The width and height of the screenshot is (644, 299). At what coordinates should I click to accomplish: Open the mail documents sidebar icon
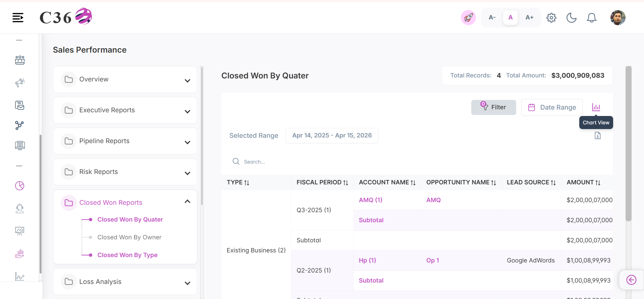20,105
